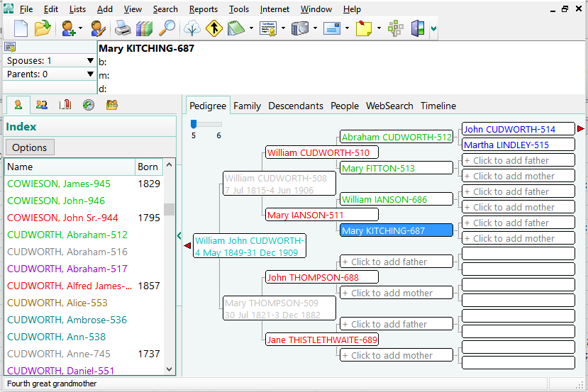
Task: Open the yellow sticky note icon
Action: coord(363,28)
